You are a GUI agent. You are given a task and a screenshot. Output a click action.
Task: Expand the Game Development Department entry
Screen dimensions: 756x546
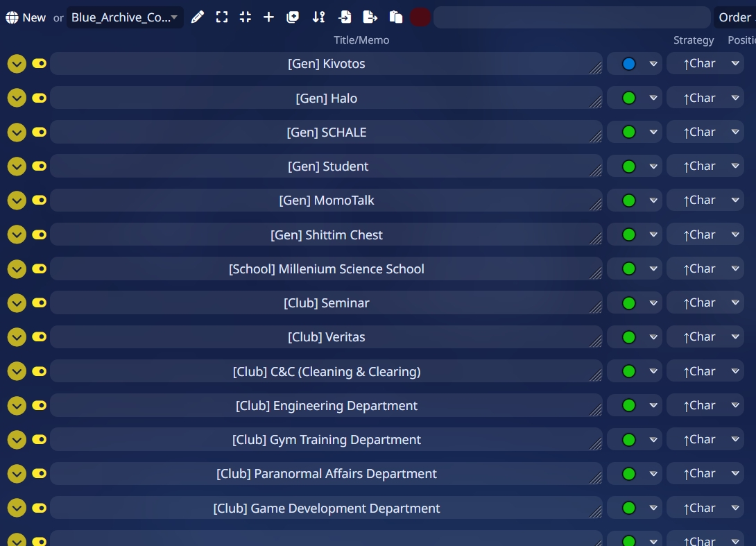[x=17, y=508]
